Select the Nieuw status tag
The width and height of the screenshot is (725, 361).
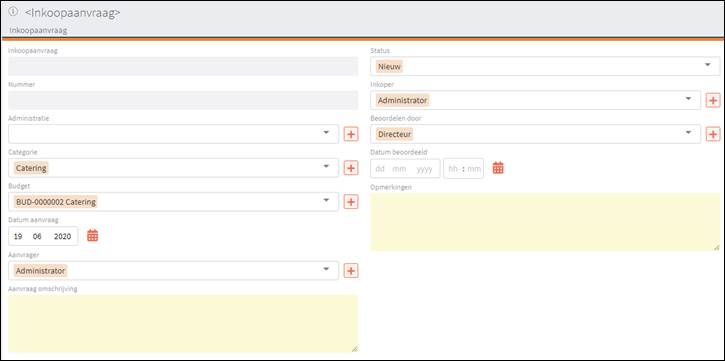coord(390,67)
